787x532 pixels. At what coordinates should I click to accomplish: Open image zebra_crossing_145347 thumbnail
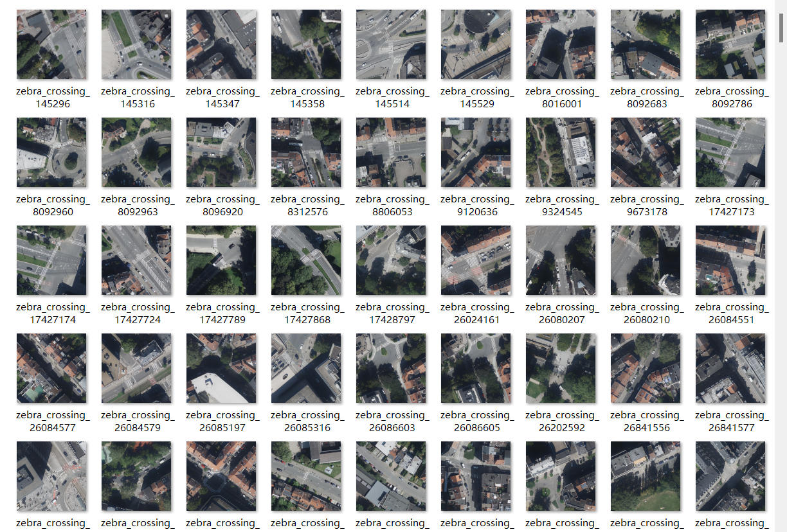click(221, 44)
